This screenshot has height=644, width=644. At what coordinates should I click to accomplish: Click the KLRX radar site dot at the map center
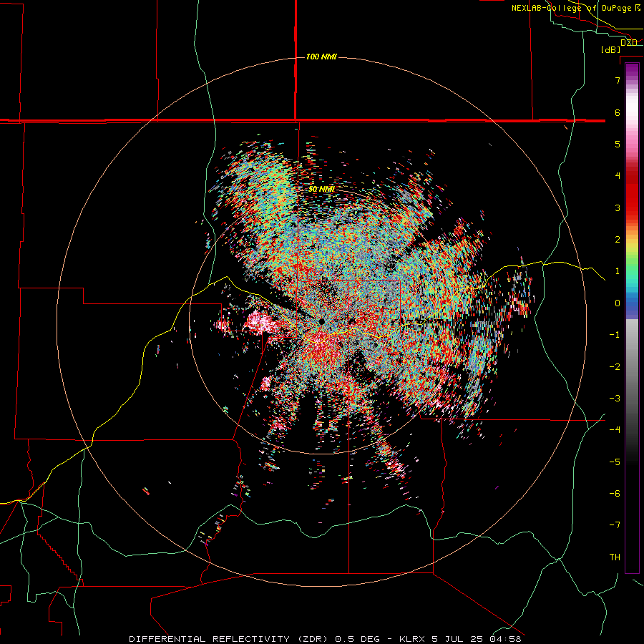(321, 322)
